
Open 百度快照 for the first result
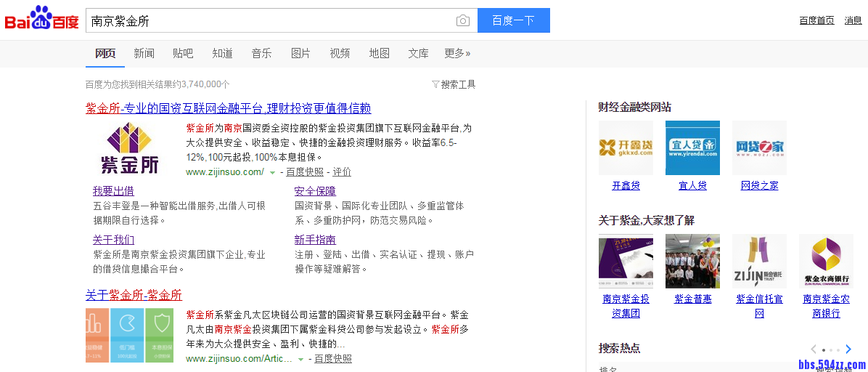pos(305,172)
